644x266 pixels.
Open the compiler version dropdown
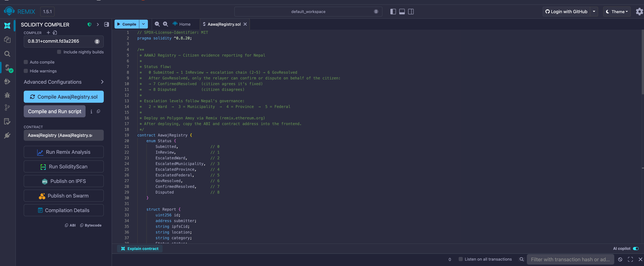point(64,41)
